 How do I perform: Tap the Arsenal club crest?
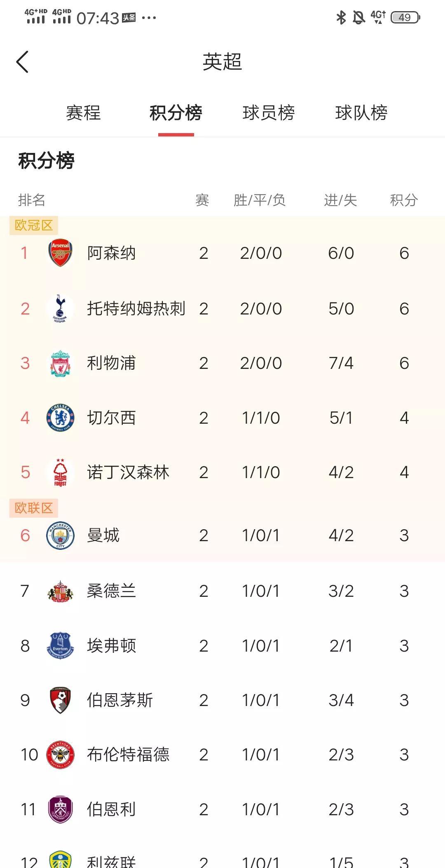[x=60, y=253]
